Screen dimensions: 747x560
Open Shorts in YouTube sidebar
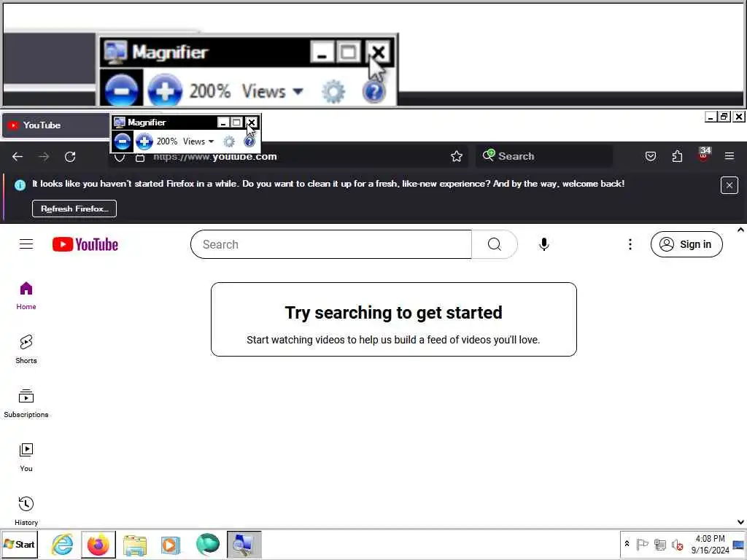26,349
